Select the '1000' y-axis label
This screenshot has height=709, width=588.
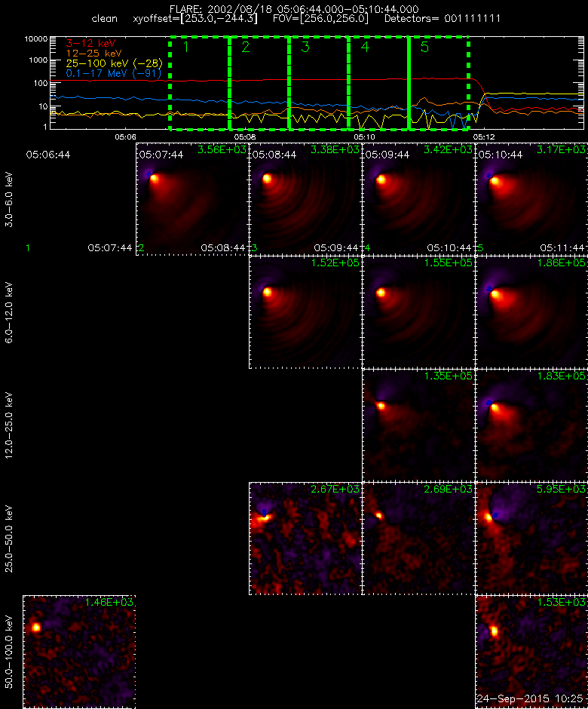[38, 60]
